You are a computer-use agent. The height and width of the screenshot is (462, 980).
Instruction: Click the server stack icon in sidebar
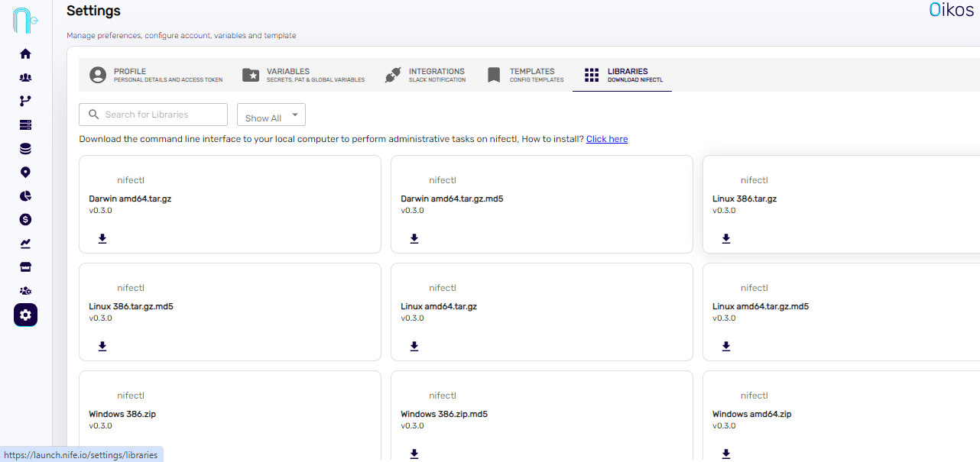click(x=25, y=125)
